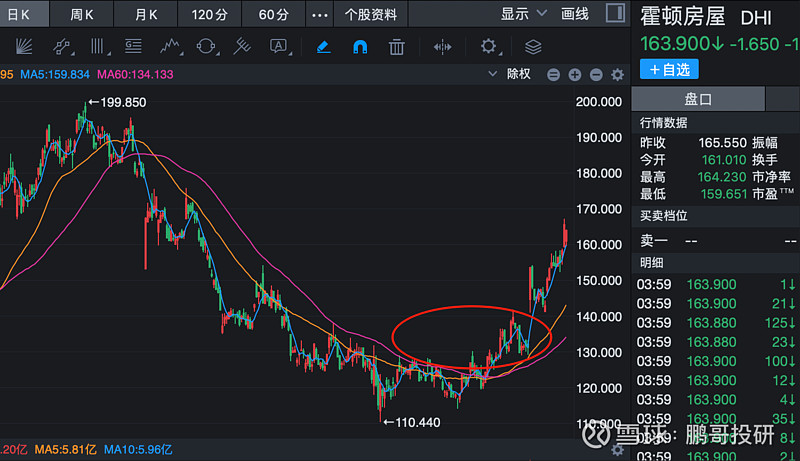Open the 个股资料 stock info tab
The image size is (800, 461).
click(370, 14)
